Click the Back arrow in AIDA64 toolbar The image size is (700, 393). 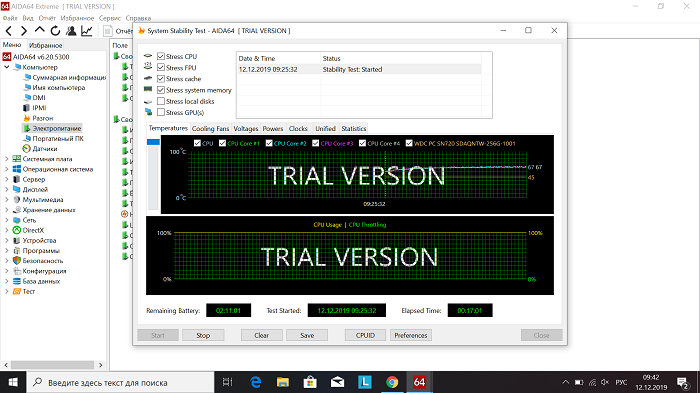tap(9, 31)
